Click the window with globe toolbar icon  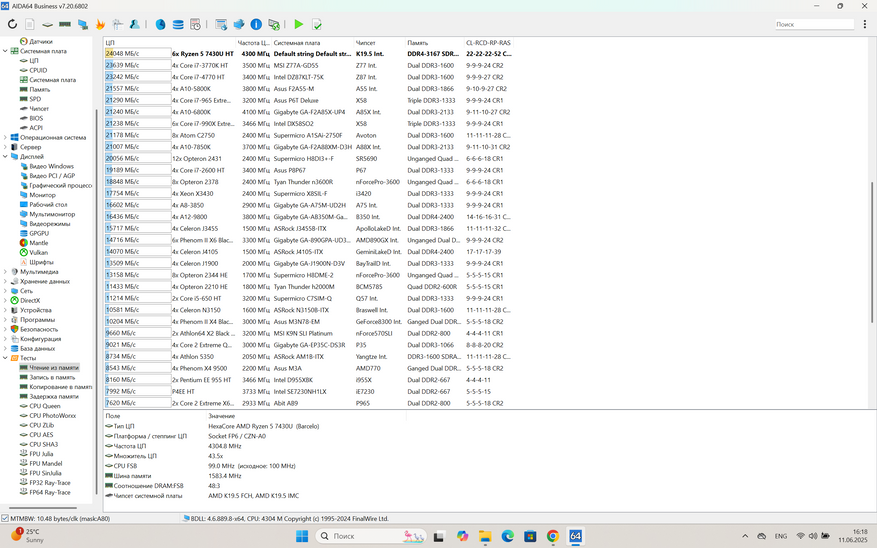(221, 24)
